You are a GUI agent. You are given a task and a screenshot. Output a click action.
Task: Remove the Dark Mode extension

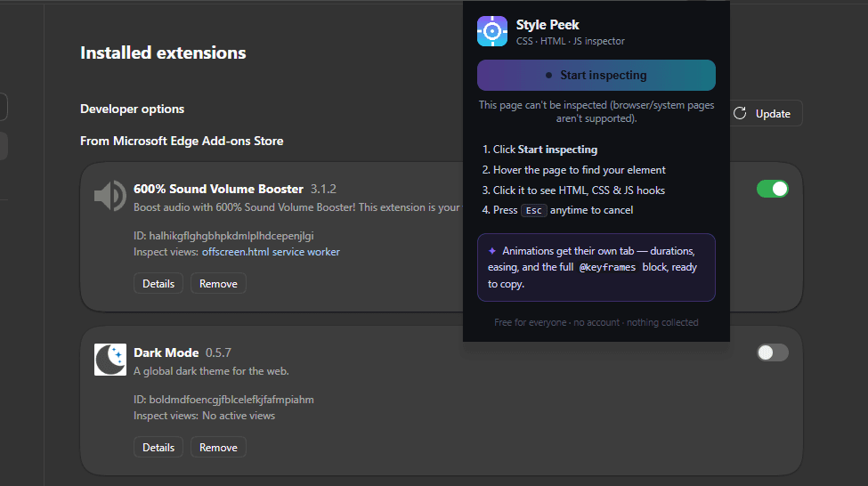pos(218,447)
